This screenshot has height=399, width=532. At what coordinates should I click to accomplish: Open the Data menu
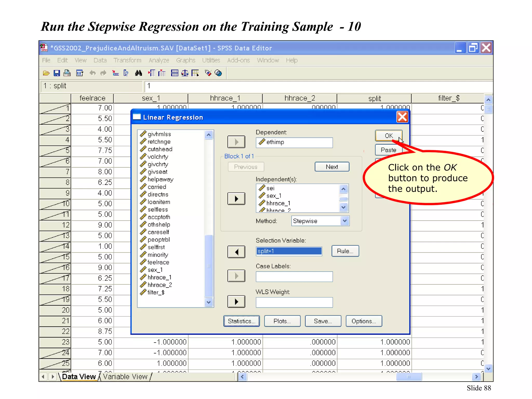tap(100, 60)
